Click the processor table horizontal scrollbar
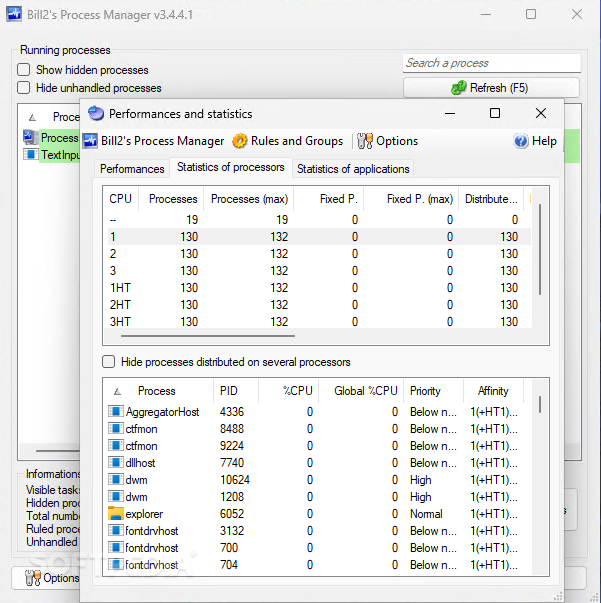Screen dimensions: 601x603 pos(208,336)
